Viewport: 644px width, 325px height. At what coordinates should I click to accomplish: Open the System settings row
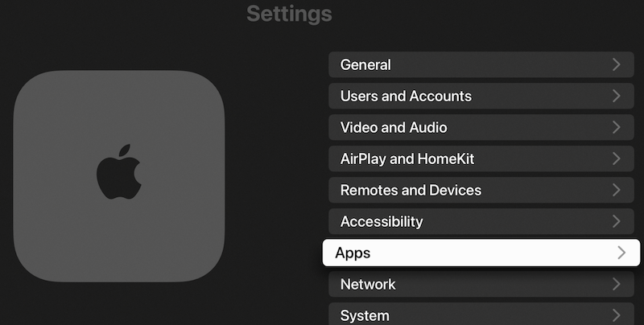(481, 314)
